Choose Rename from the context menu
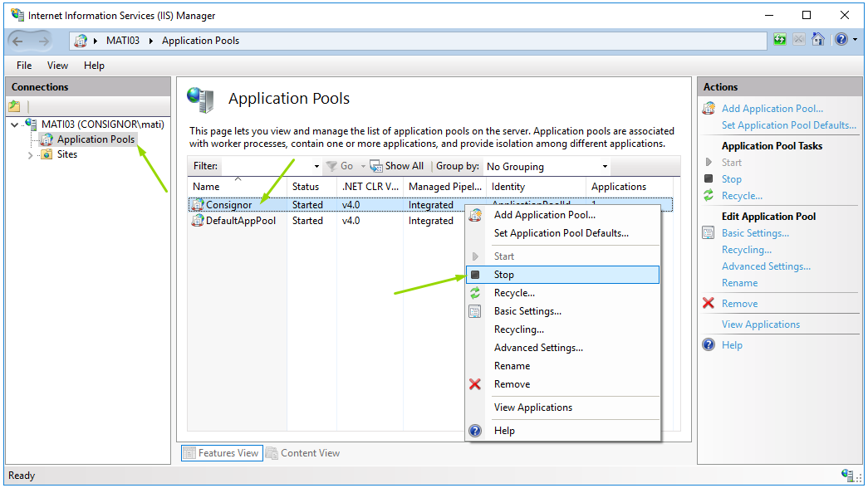The width and height of the screenshot is (868, 488). tap(563, 366)
